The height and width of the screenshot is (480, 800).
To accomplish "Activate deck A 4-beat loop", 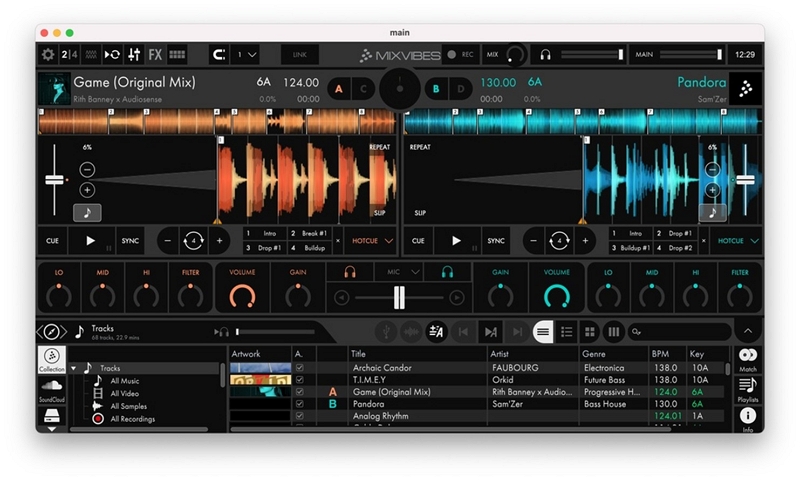I will [193, 241].
